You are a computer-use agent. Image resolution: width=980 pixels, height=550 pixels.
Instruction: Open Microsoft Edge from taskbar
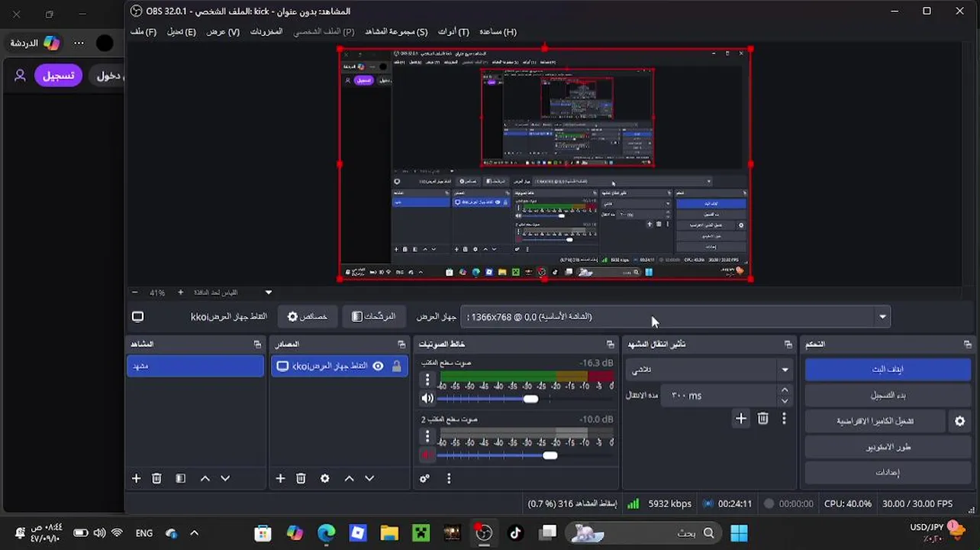(x=326, y=533)
